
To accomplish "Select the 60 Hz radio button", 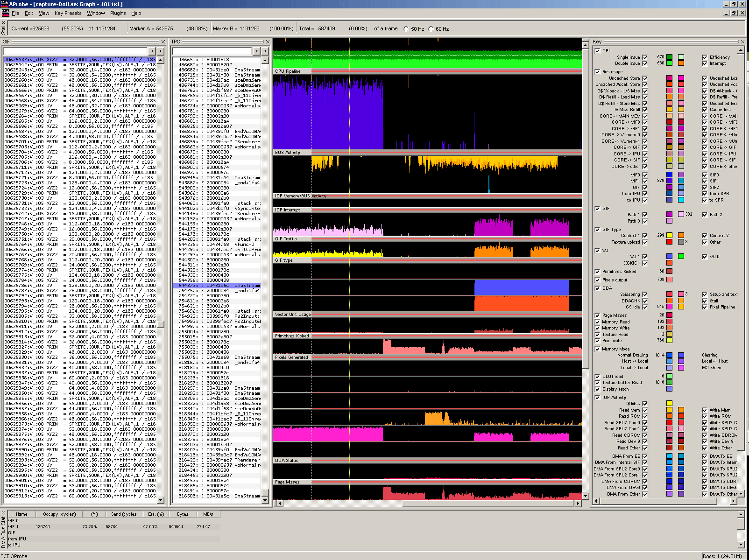I will pyautogui.click(x=431, y=29).
